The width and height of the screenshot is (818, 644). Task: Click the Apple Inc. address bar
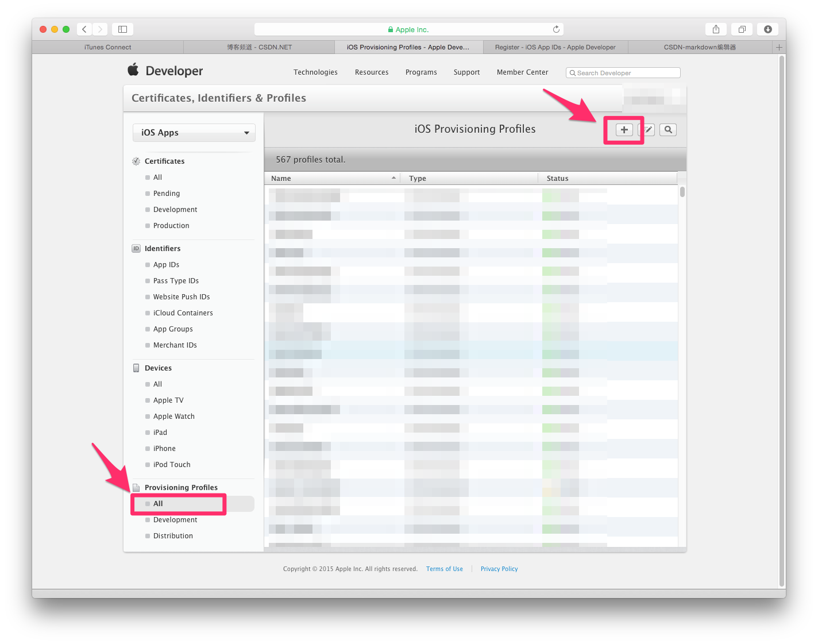tap(408, 29)
